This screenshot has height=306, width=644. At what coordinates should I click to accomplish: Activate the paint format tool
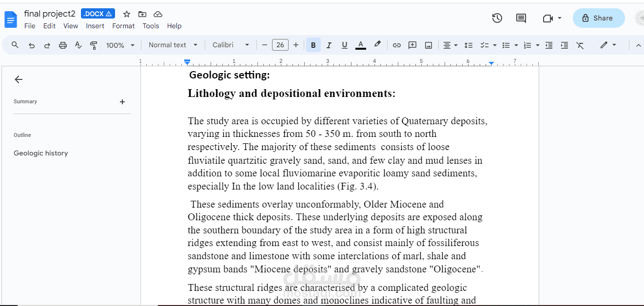pos(94,45)
